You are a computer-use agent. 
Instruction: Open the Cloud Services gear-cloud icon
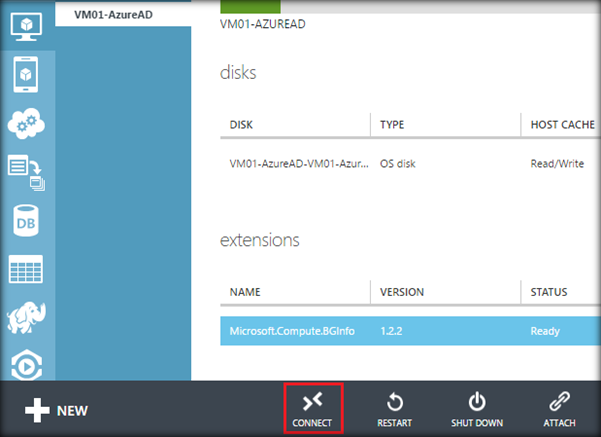26,123
